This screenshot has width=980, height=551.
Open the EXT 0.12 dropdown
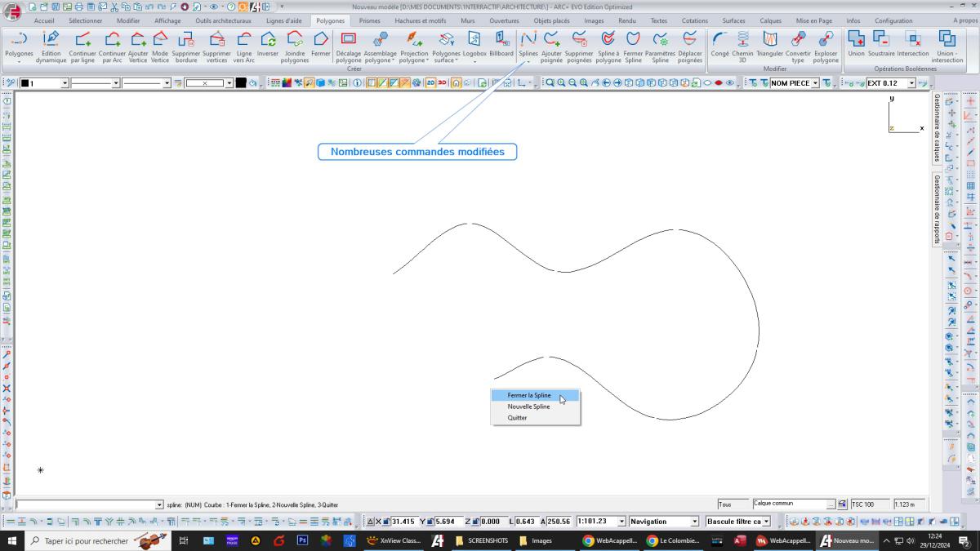pos(911,83)
